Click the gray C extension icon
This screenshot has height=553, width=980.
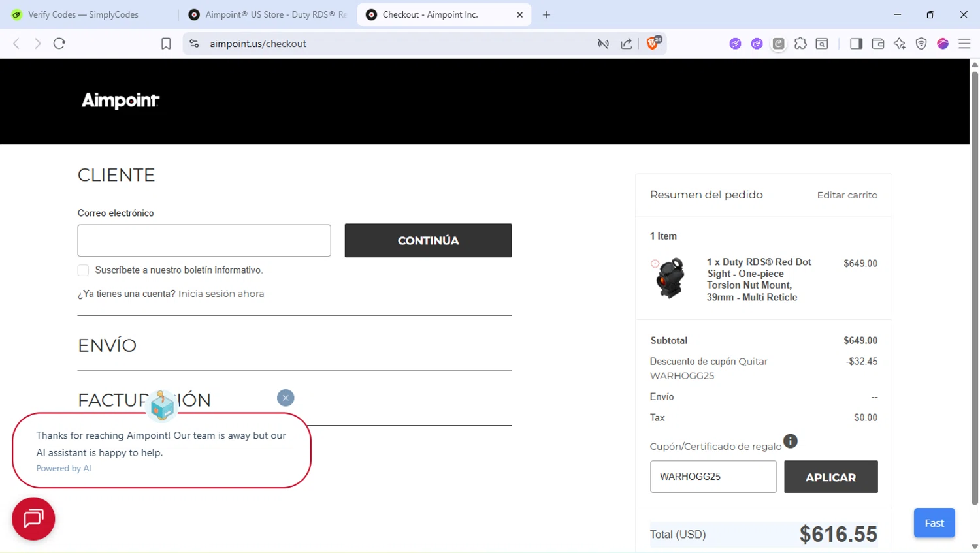pyautogui.click(x=778, y=44)
